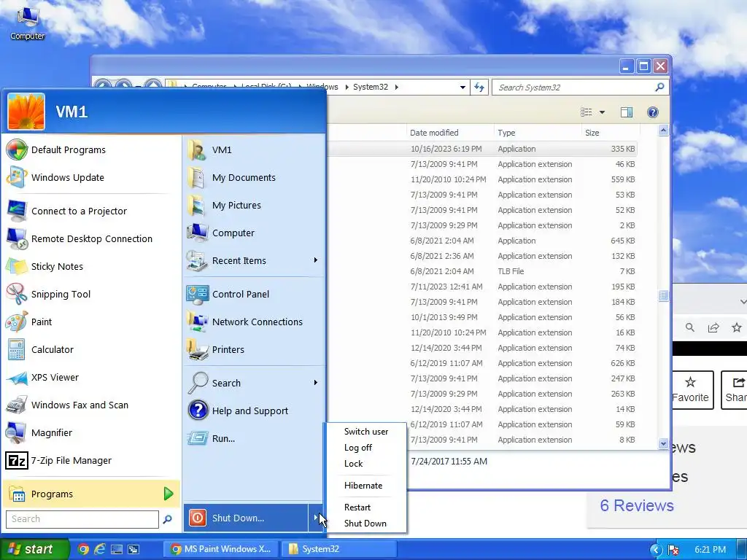Choose Shut Down in the submenu
The image size is (747, 560).
365,524
